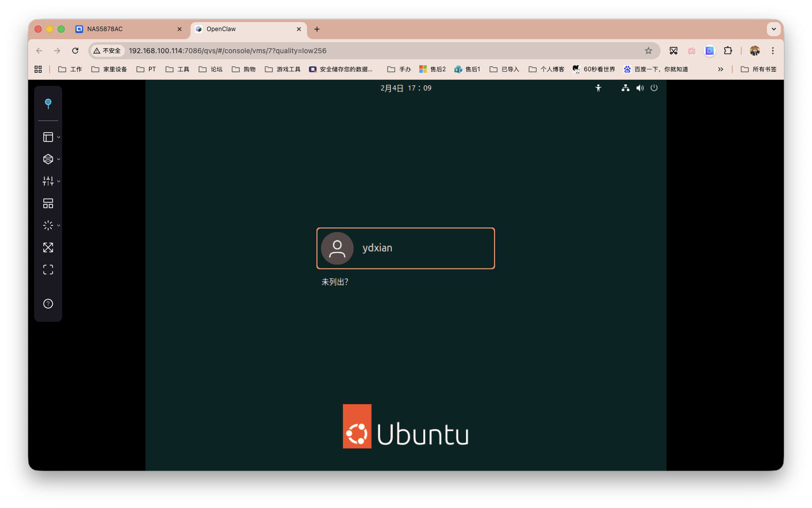Open Ubuntu accessibility menu icon
The height and width of the screenshot is (508, 812).
(598, 88)
